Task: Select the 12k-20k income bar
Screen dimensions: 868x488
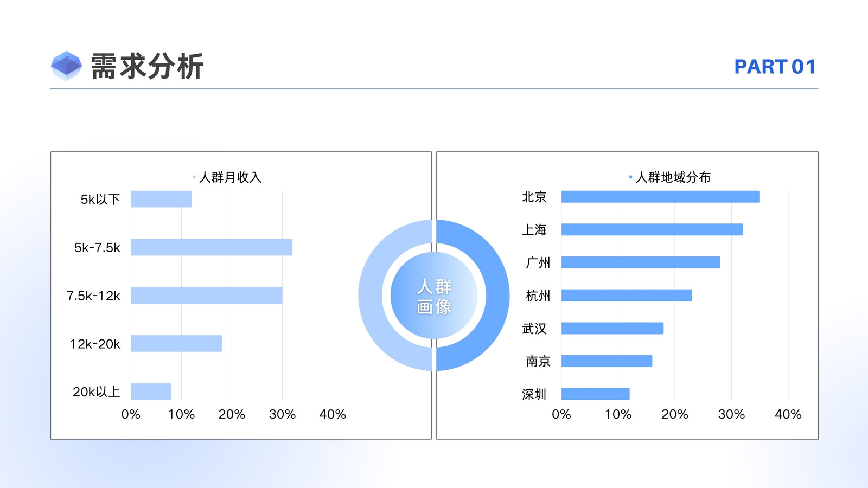Action: 176,343
